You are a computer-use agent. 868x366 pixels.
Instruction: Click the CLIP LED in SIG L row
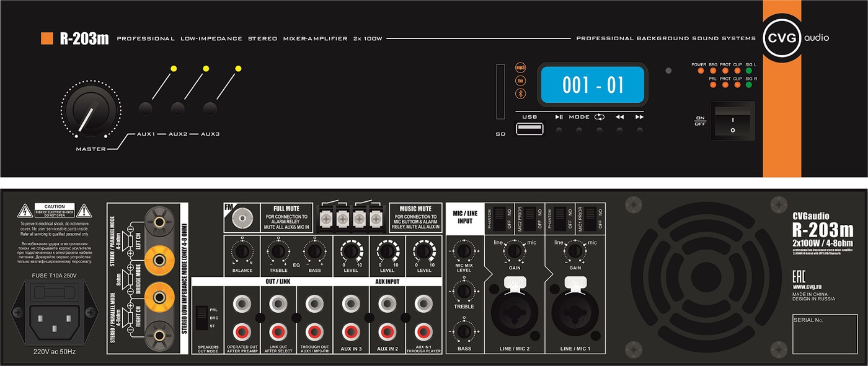[x=737, y=71]
